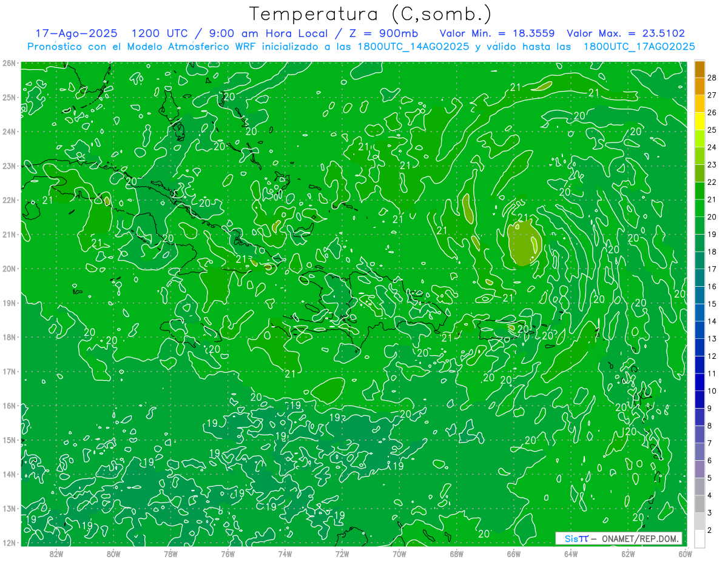The height and width of the screenshot is (562, 728).
Task: Click the '24' value on the color scale
Action: [x=712, y=147]
